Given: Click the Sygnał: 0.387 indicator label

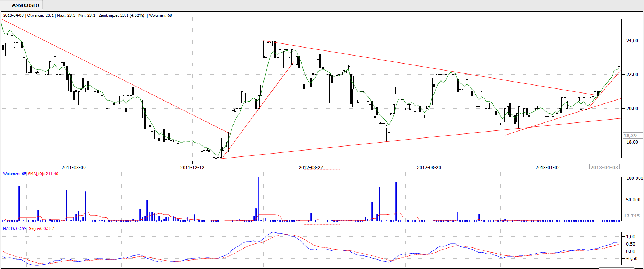Looking at the screenshot, I should point(41,228).
